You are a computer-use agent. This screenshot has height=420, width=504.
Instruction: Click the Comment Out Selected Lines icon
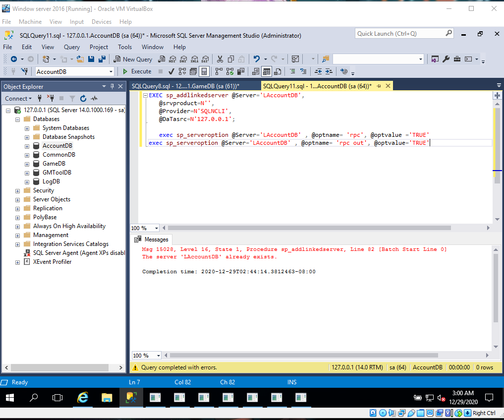point(292,71)
